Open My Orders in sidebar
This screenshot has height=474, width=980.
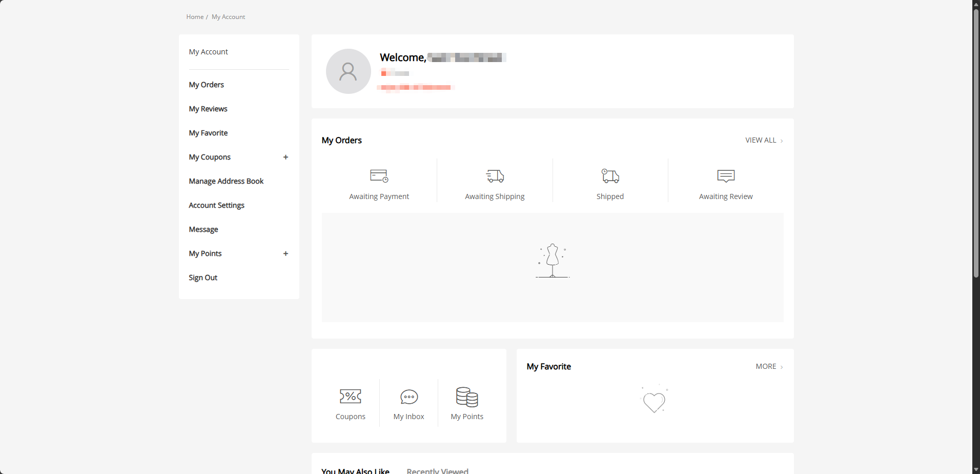tap(206, 85)
